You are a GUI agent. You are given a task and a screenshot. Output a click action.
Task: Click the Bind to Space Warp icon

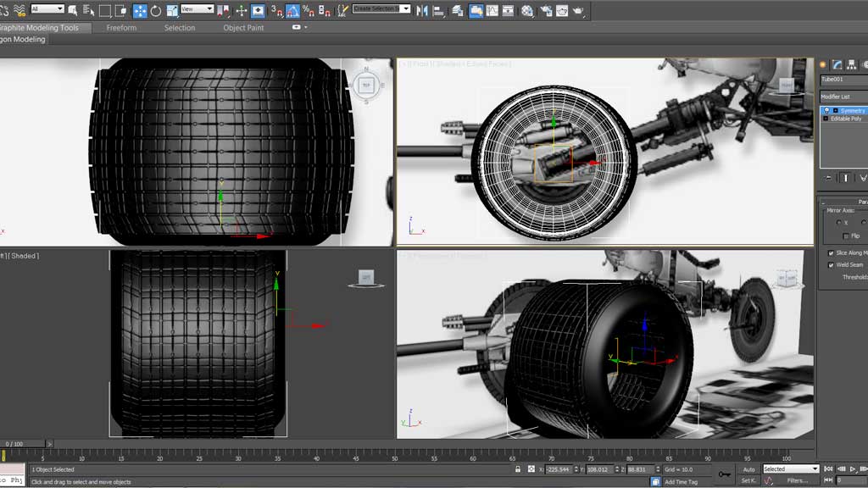[x=19, y=10]
